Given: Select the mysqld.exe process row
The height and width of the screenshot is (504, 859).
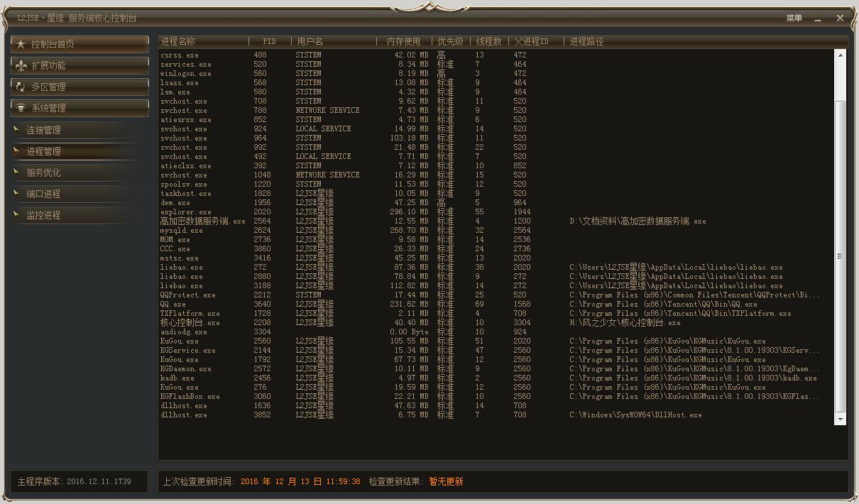Looking at the screenshot, I should [495, 230].
